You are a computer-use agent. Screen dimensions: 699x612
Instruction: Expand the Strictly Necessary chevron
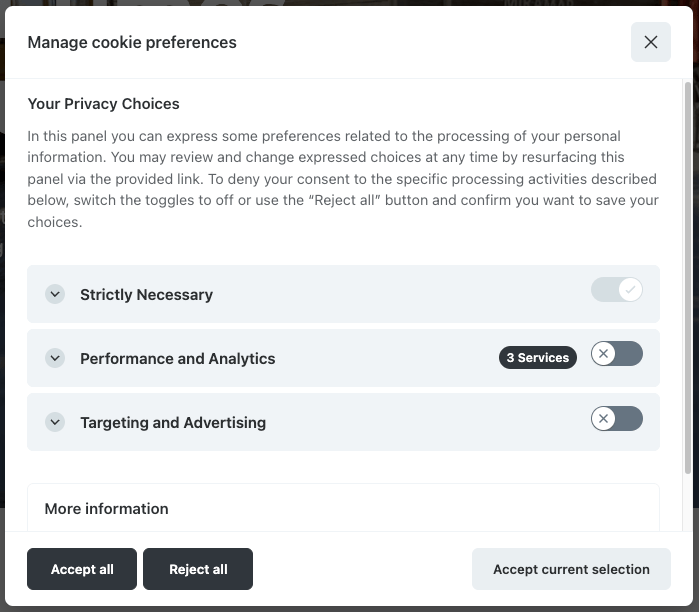(55, 295)
